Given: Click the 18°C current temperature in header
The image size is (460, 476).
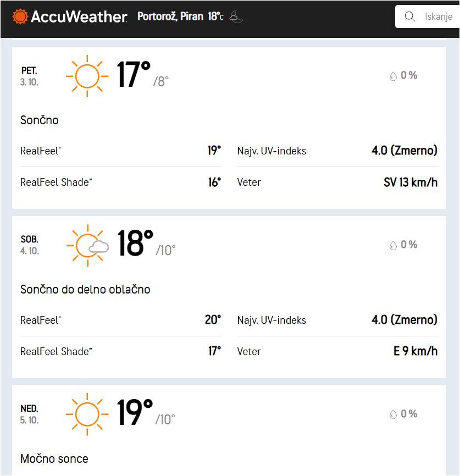Looking at the screenshot, I should [x=215, y=16].
